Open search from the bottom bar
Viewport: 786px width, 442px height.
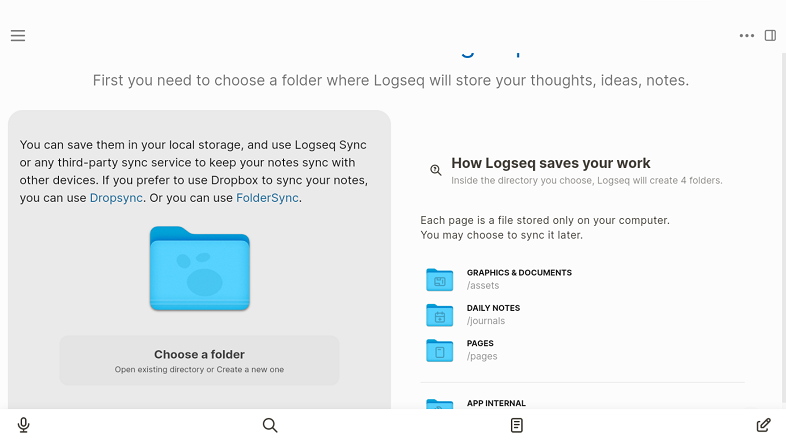click(x=270, y=425)
